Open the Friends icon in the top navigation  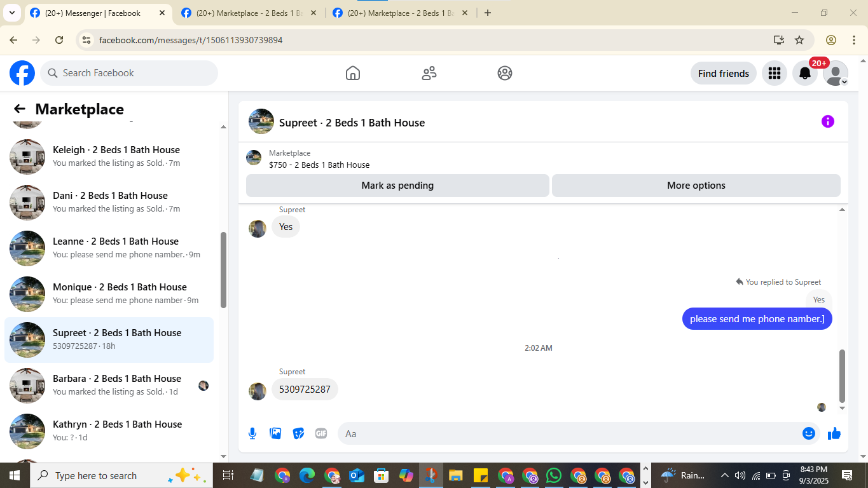tap(429, 73)
